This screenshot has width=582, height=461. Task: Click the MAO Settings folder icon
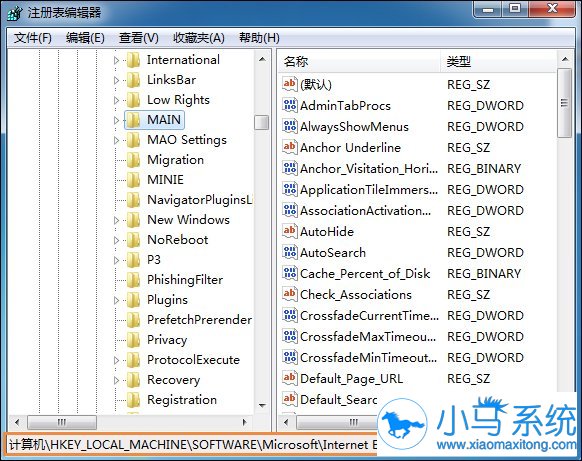pyautogui.click(x=133, y=140)
